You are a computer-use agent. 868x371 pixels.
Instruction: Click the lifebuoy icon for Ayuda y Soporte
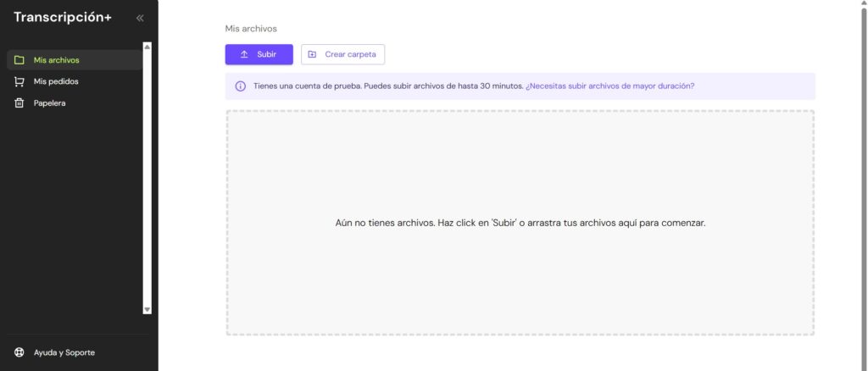[19, 352]
